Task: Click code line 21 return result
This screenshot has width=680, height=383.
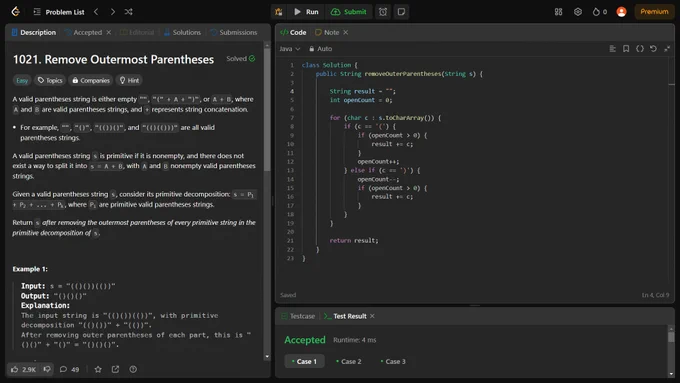Action: pyautogui.click(x=353, y=240)
